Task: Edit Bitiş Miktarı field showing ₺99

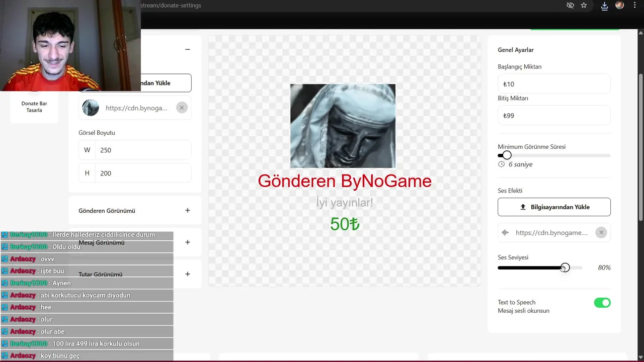Action: [554, 116]
